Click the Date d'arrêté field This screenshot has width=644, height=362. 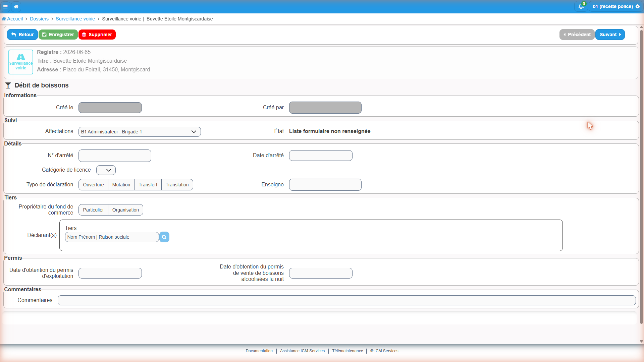[321, 156]
